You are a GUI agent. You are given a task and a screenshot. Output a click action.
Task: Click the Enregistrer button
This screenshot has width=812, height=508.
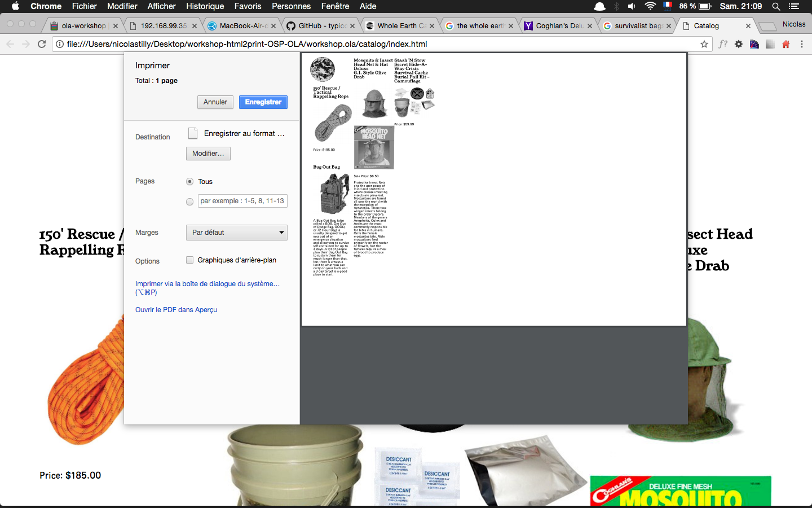tap(263, 102)
